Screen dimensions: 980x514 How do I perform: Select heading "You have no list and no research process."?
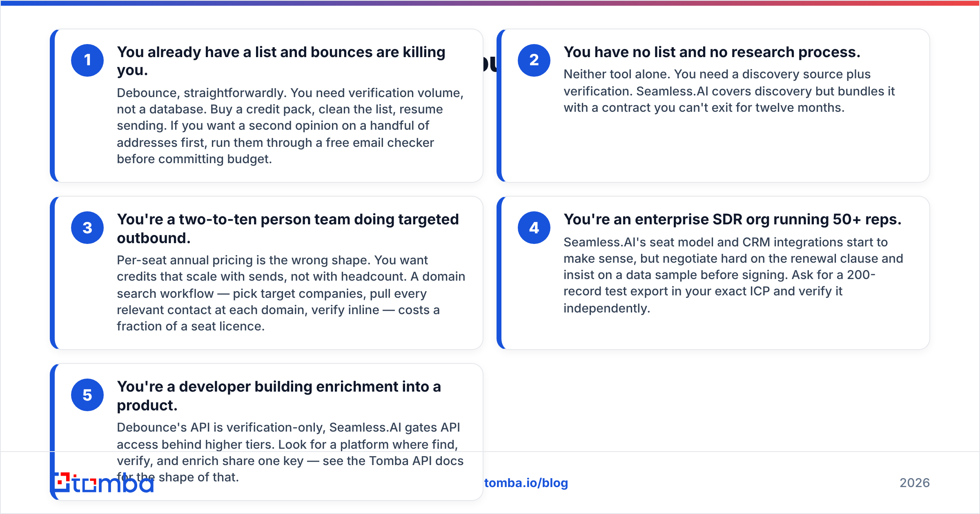pyautogui.click(x=712, y=52)
